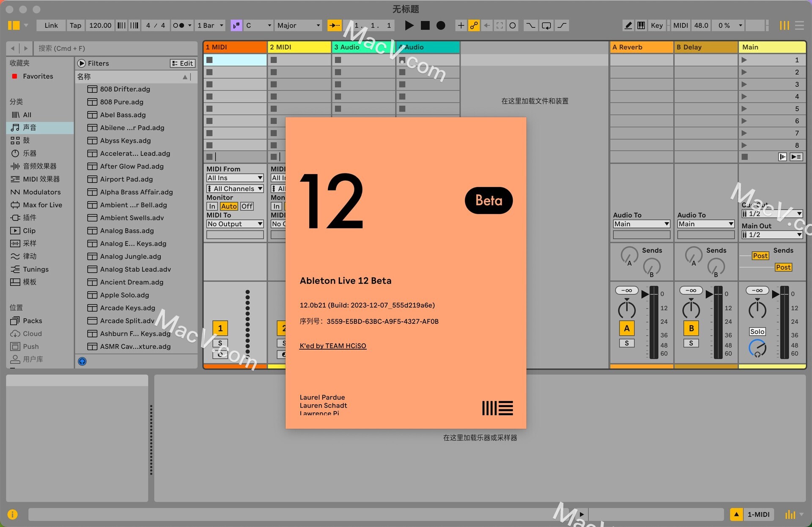Toggle the Link button
This screenshot has height=527, width=812.
pos(51,25)
